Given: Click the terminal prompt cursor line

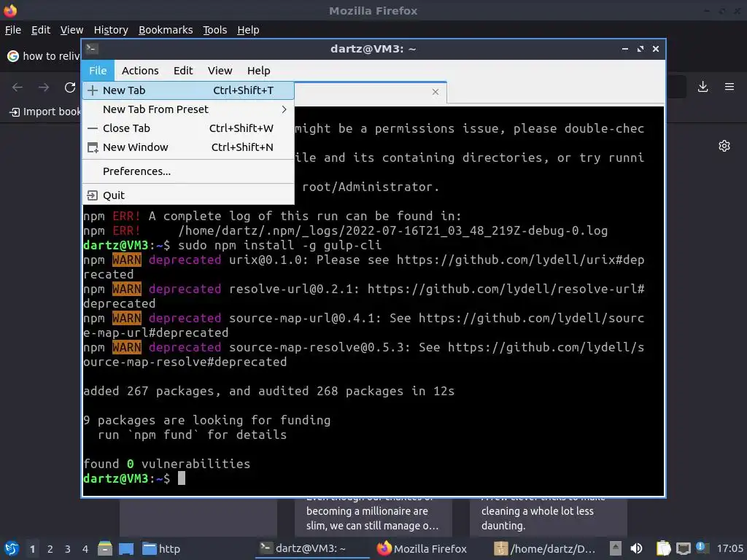Looking at the screenshot, I should pyautogui.click(x=134, y=478).
